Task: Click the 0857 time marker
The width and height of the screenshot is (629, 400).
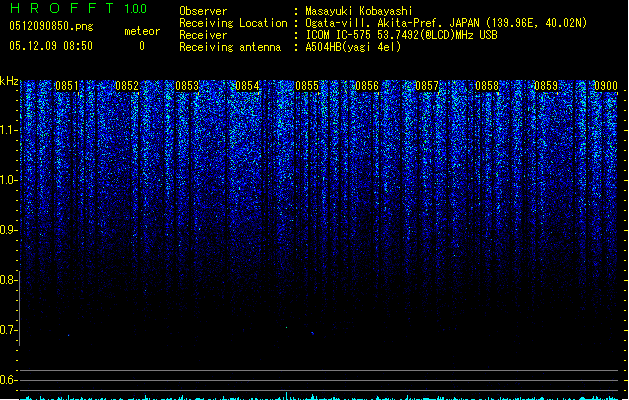Action: (427, 86)
